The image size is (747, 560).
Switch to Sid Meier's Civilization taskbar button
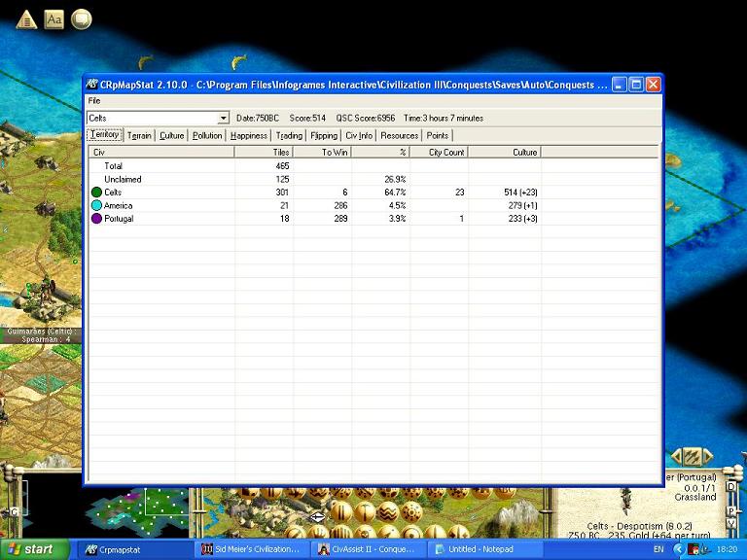pos(253,549)
